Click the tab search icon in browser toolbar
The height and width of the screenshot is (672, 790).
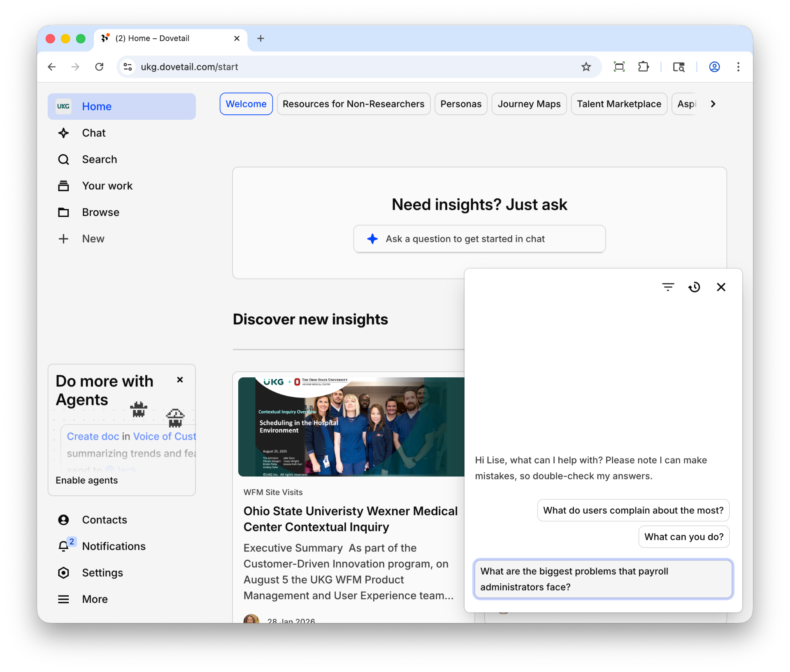679,67
